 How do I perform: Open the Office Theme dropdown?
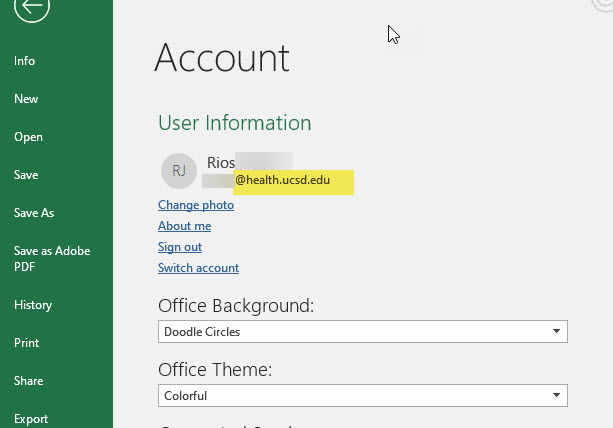coord(363,396)
